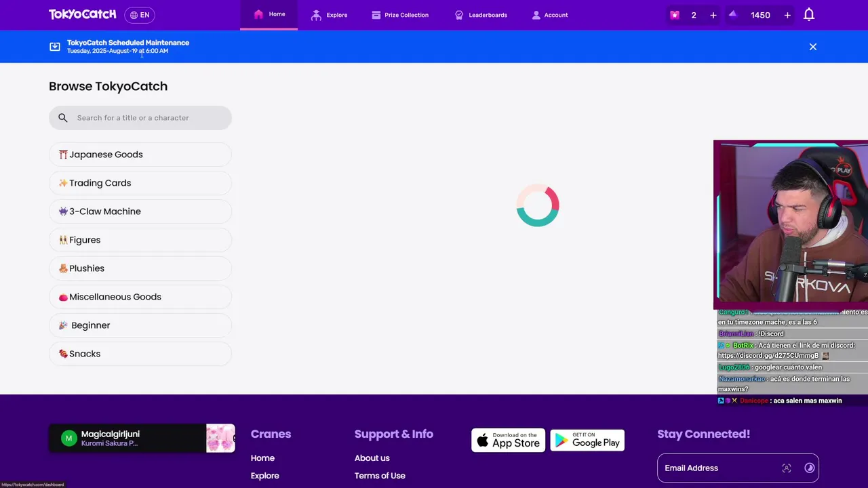Screen dimensions: 868x488
Task: Open TokyoCatch Scheduled Maintenance notice
Action: click(x=128, y=43)
